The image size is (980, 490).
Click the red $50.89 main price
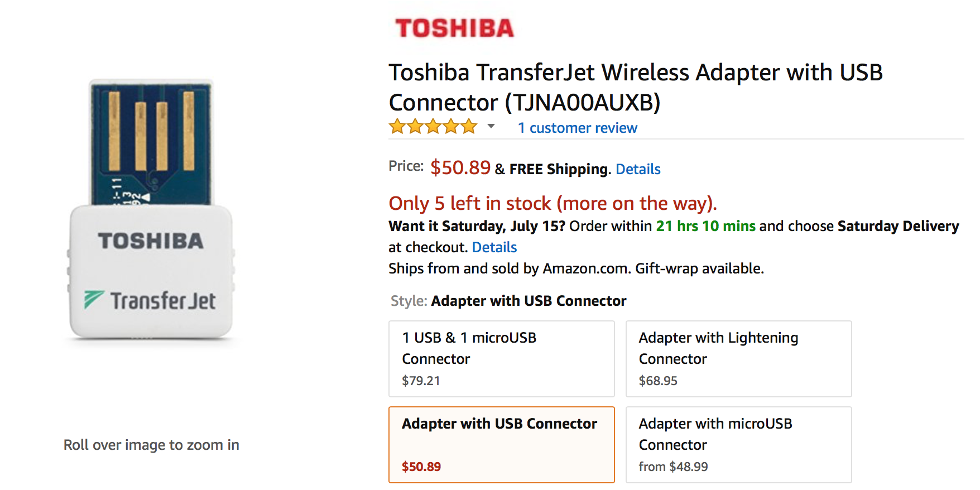coord(460,167)
